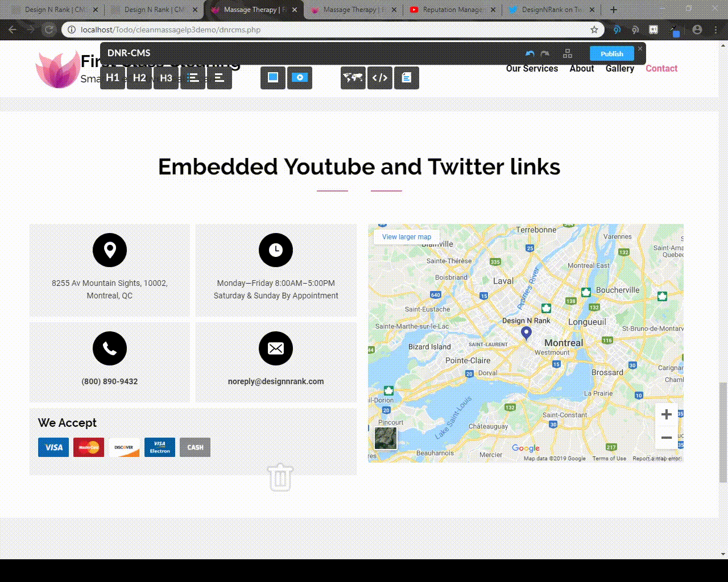The height and width of the screenshot is (582, 728).
Task: Add a bulleted list block
Action: 193,78
